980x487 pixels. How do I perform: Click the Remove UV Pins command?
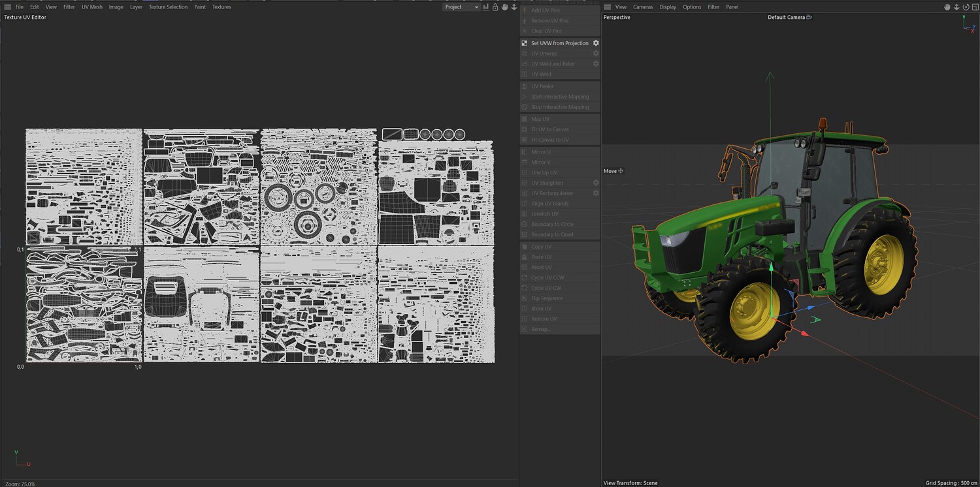560,21
